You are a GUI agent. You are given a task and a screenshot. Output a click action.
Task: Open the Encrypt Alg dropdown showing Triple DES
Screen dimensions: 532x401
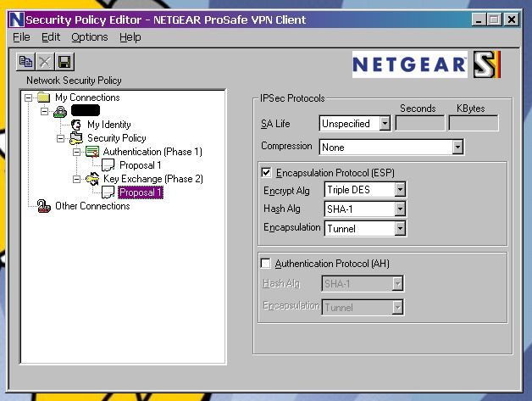pos(400,189)
